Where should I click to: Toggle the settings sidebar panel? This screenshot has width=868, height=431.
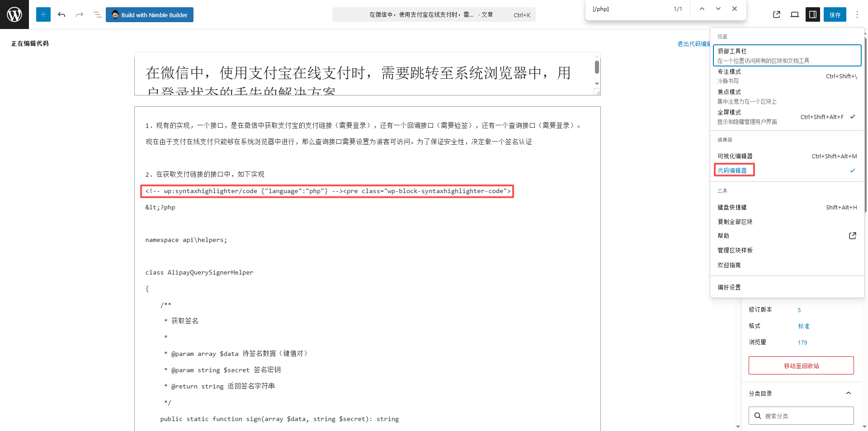click(x=813, y=14)
